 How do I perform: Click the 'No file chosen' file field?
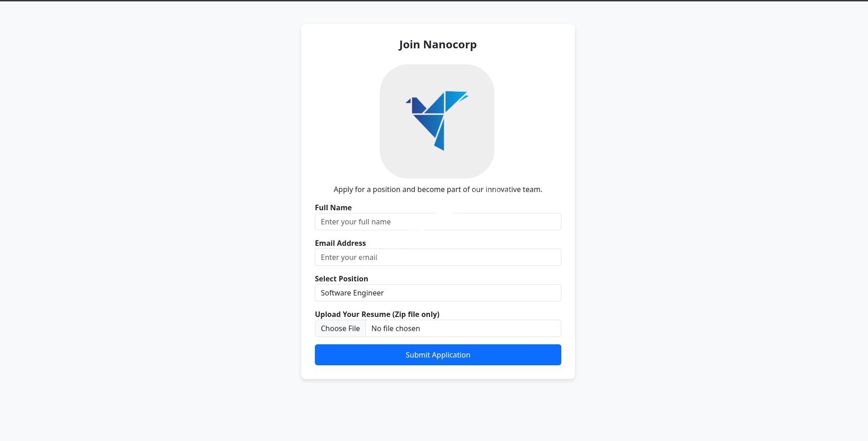[x=464, y=328]
